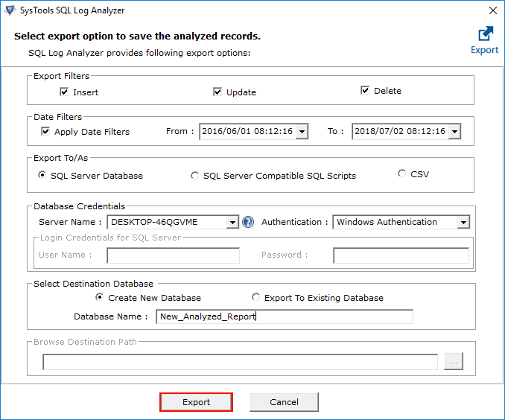Uncheck the Insert export filter
The image size is (505, 420).
[x=64, y=92]
